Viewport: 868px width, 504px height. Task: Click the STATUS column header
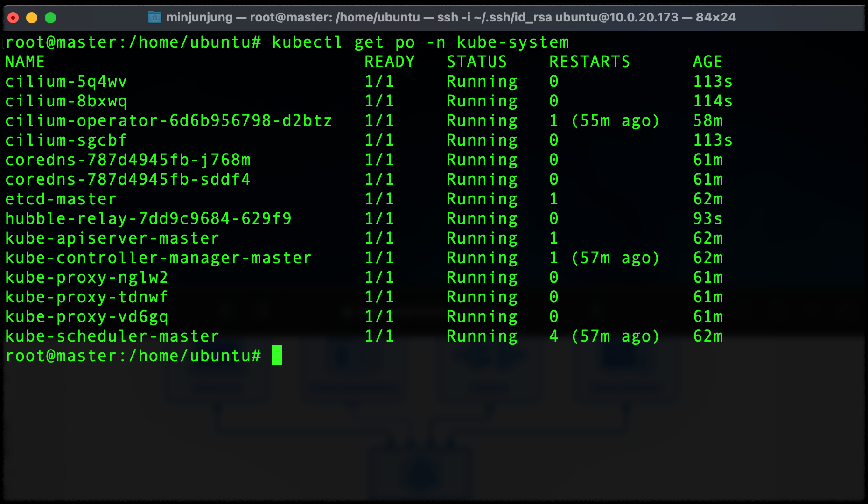click(x=477, y=62)
